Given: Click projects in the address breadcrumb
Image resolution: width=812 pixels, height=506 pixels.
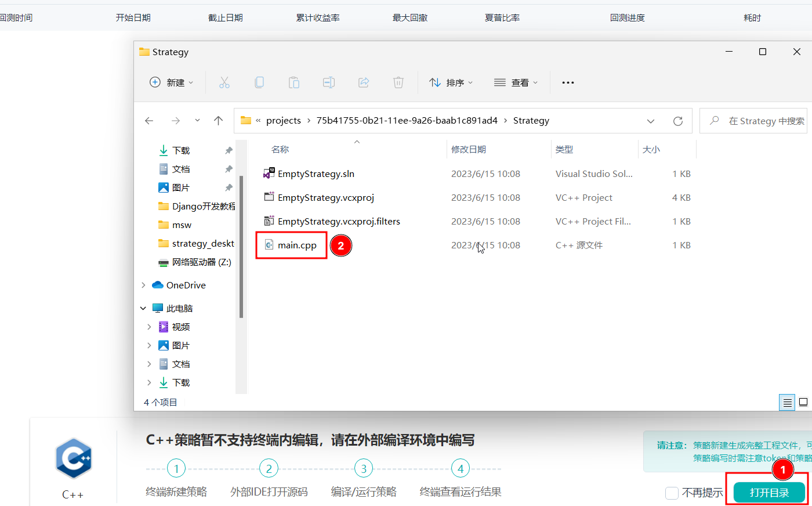Looking at the screenshot, I should [284, 121].
